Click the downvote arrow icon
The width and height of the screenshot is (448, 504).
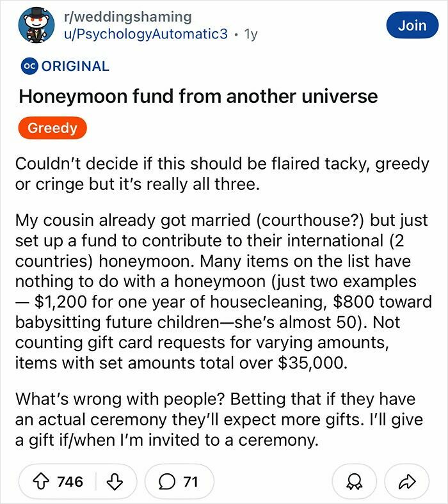[115, 482]
